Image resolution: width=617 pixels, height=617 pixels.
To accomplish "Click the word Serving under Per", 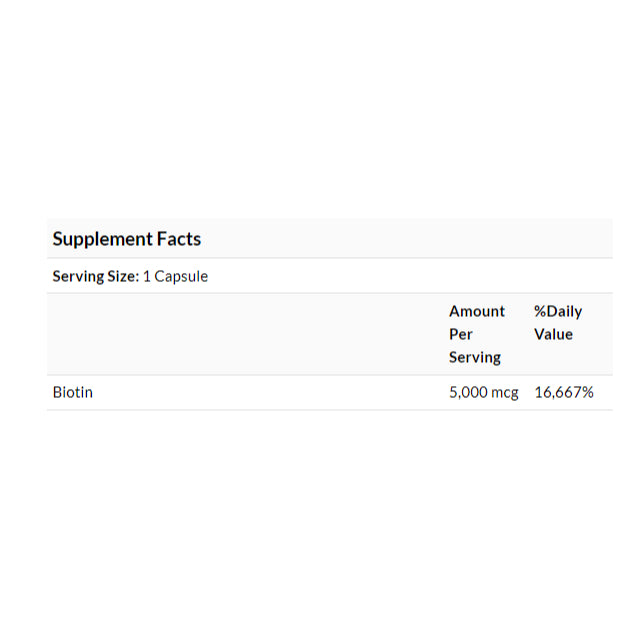I will pos(475,358).
